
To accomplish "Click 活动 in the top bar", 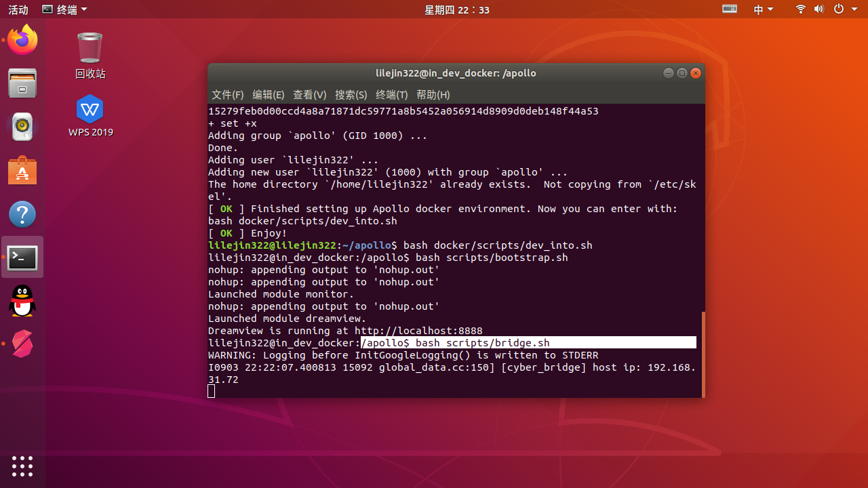I will click(18, 9).
